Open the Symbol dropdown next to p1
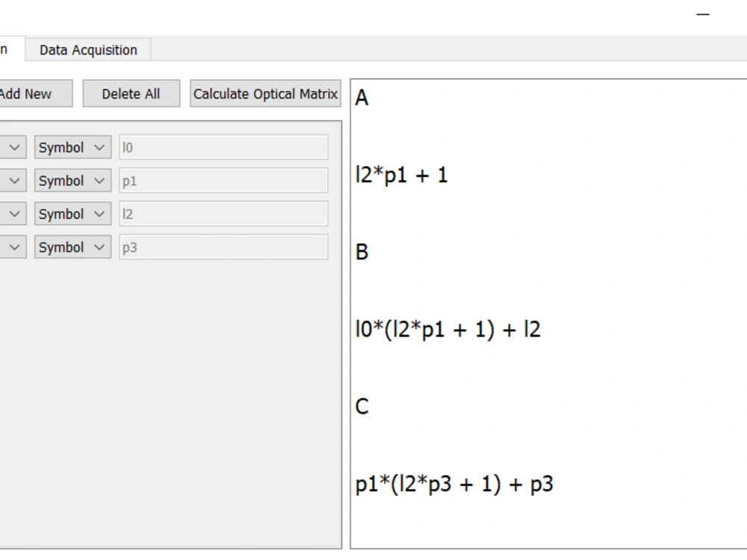Viewport: 747px width, 560px height. (72, 180)
